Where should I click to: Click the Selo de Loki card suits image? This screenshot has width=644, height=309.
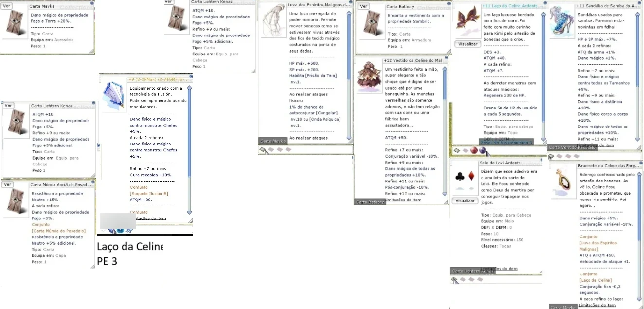[465, 180]
